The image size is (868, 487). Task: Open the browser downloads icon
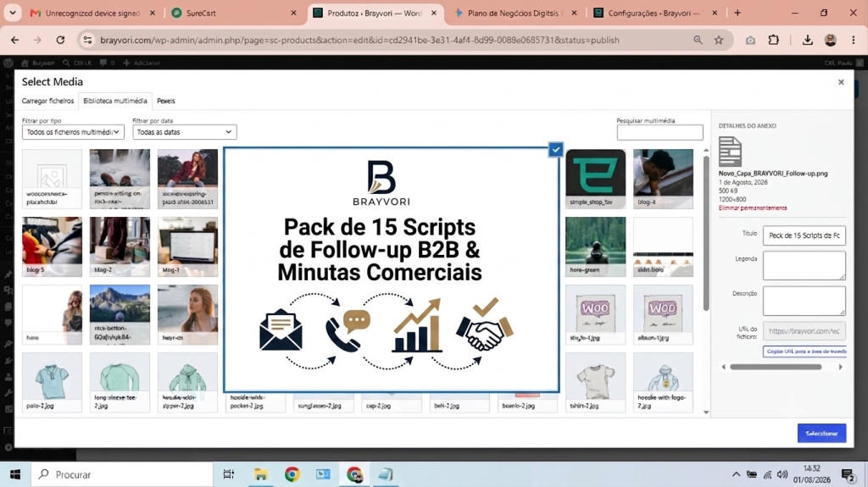(807, 40)
